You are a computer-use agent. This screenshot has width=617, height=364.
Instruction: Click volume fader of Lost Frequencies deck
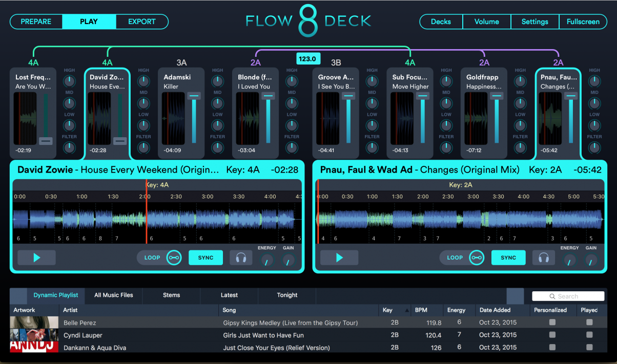tap(46, 141)
